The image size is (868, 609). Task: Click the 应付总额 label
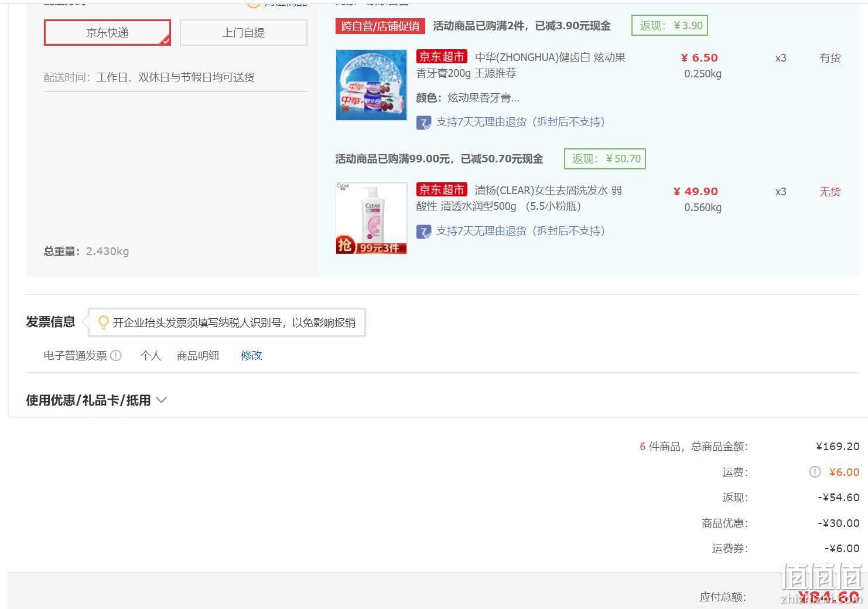click(723, 597)
